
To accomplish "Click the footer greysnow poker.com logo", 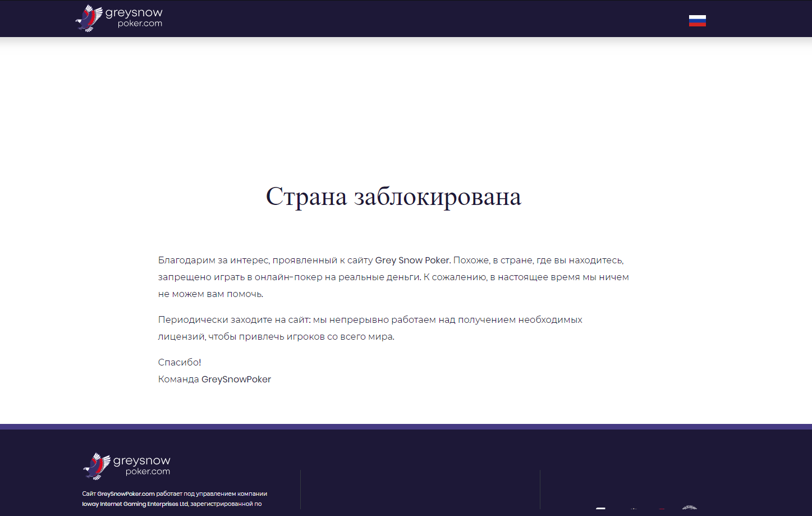I will click(127, 466).
